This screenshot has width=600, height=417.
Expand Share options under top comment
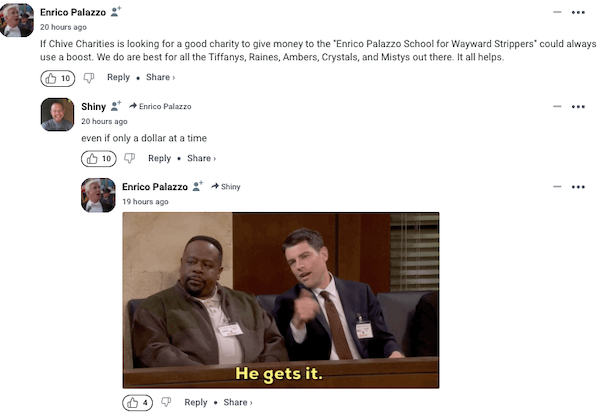click(160, 77)
